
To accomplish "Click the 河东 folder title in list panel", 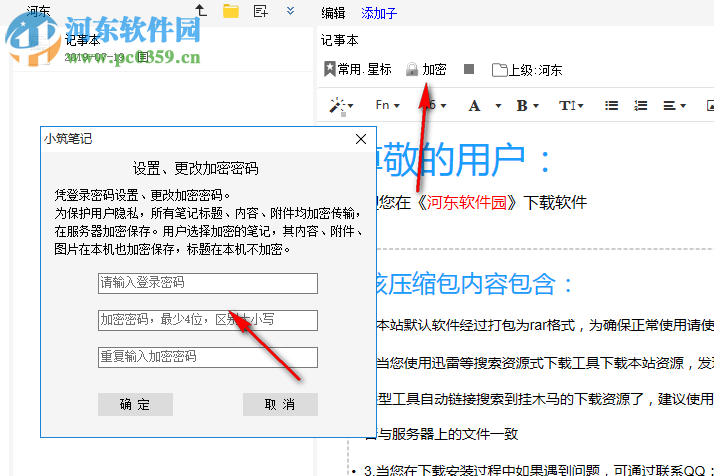I will (39, 11).
